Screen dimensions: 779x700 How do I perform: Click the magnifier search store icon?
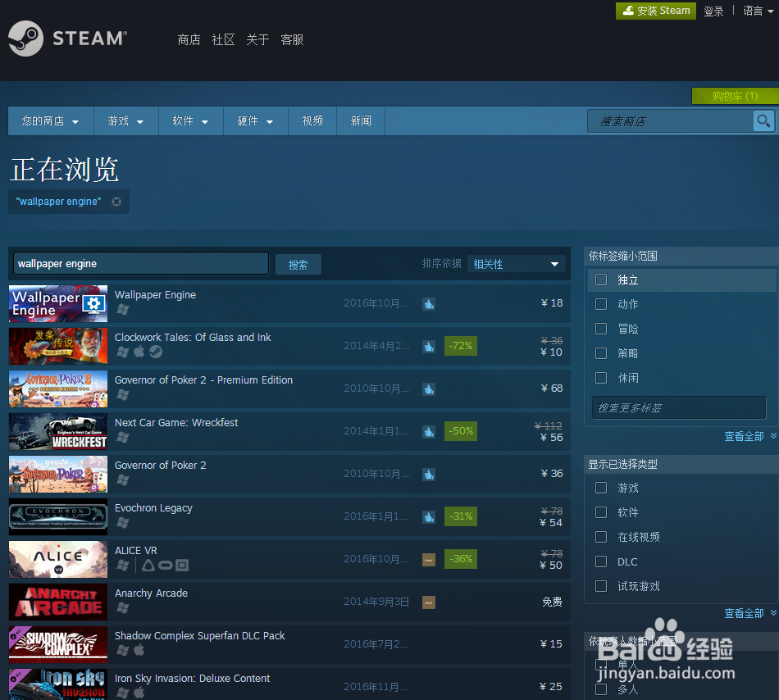click(763, 120)
